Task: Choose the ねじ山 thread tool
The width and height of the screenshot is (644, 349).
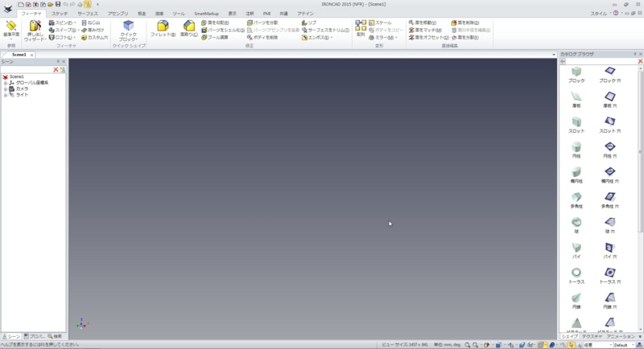Action: 91,23
